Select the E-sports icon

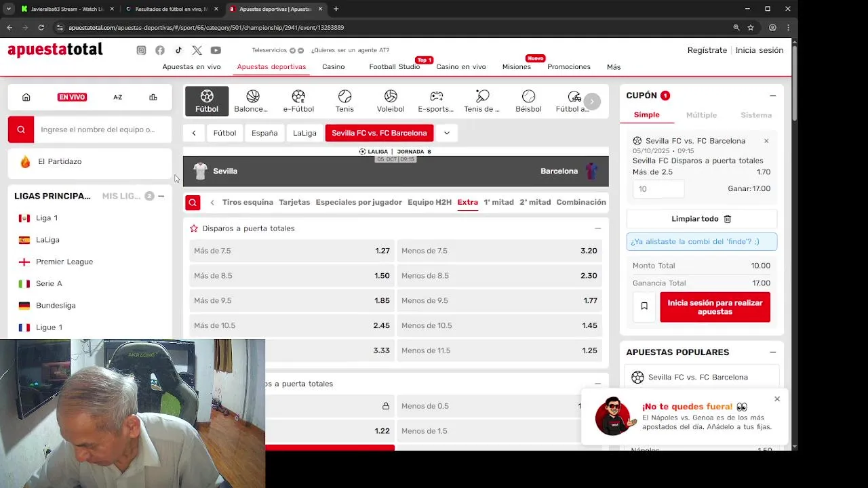coord(436,101)
